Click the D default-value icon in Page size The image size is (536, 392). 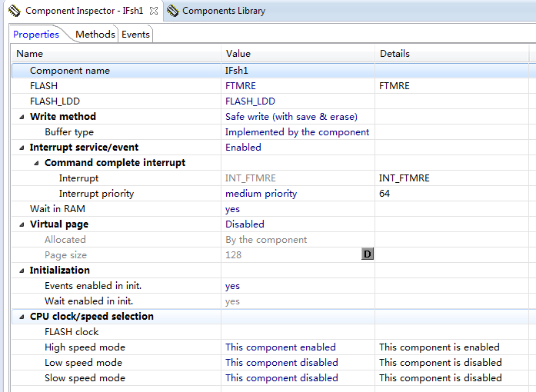pyautogui.click(x=368, y=254)
